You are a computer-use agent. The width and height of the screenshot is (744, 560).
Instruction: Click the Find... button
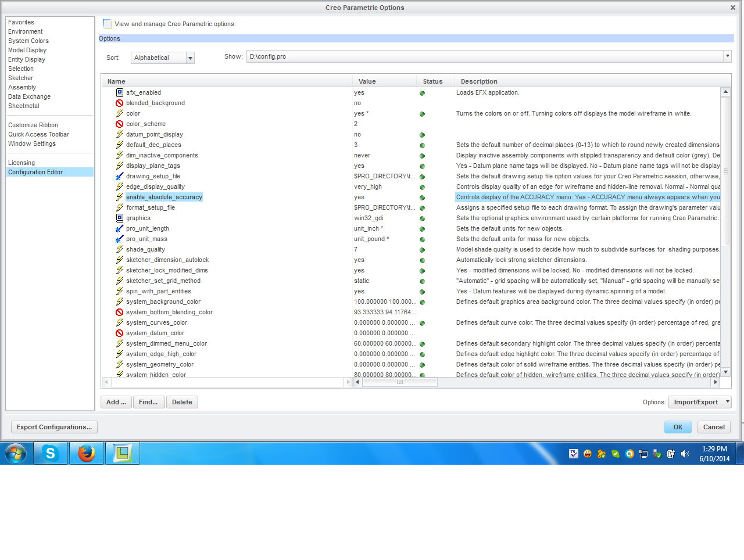148,402
